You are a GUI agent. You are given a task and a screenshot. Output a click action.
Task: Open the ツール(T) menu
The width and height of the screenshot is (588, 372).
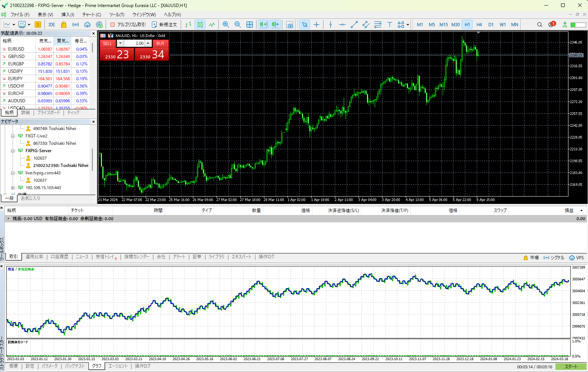pos(117,15)
